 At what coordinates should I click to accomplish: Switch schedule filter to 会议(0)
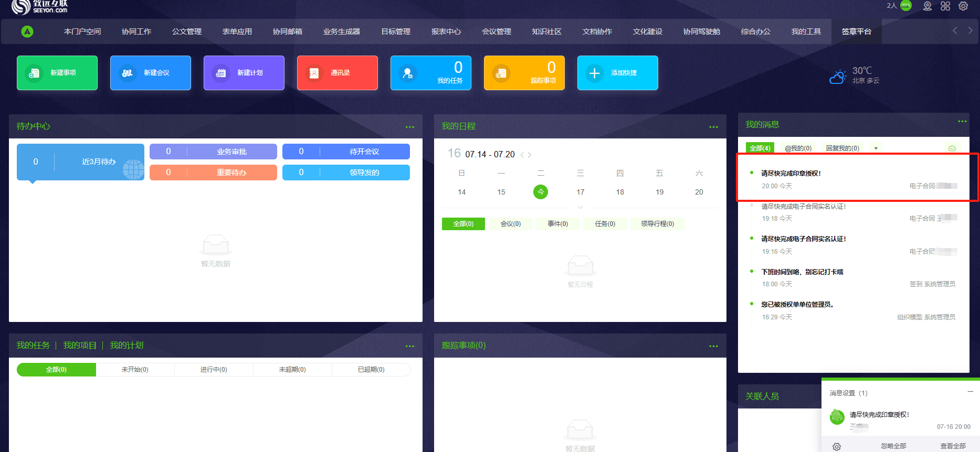click(x=511, y=224)
